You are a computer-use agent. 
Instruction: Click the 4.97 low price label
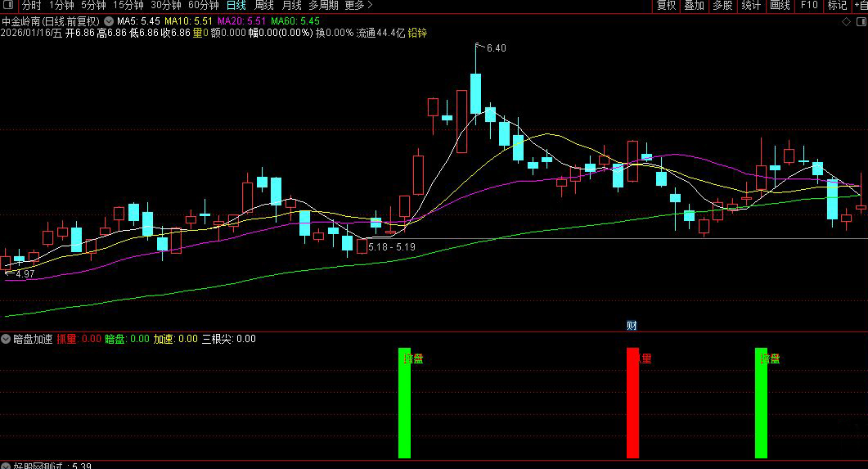(x=25, y=274)
